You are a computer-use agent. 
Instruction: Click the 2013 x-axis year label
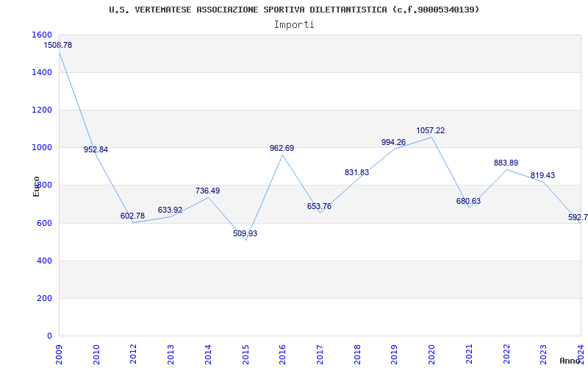pos(171,354)
